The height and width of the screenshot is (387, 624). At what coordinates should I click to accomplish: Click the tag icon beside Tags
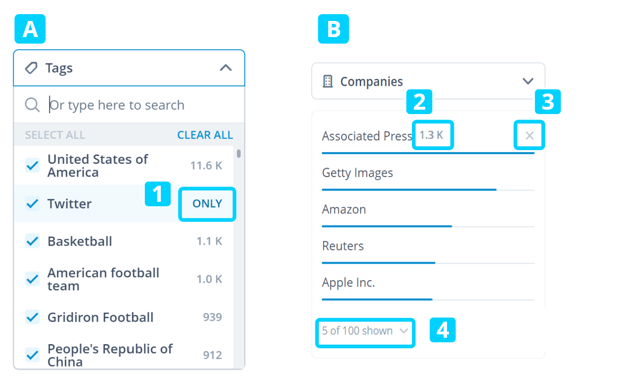pos(31,68)
